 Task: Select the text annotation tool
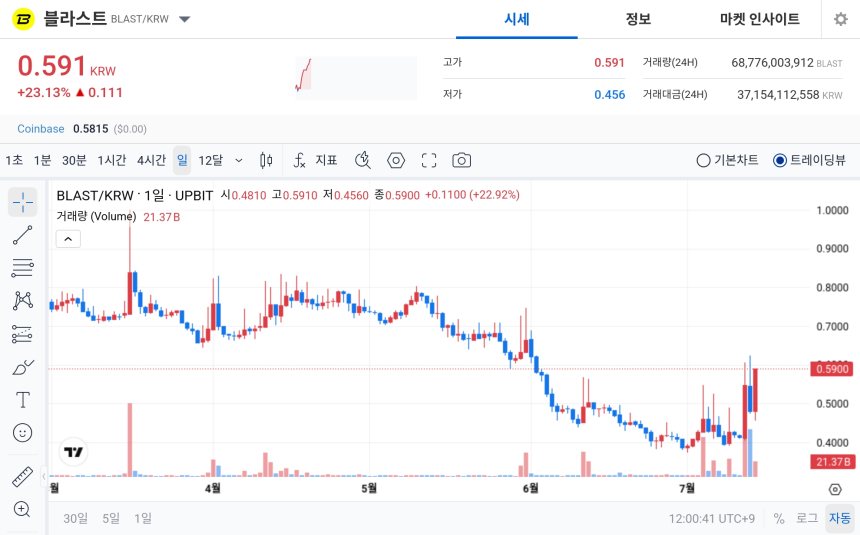click(x=22, y=400)
